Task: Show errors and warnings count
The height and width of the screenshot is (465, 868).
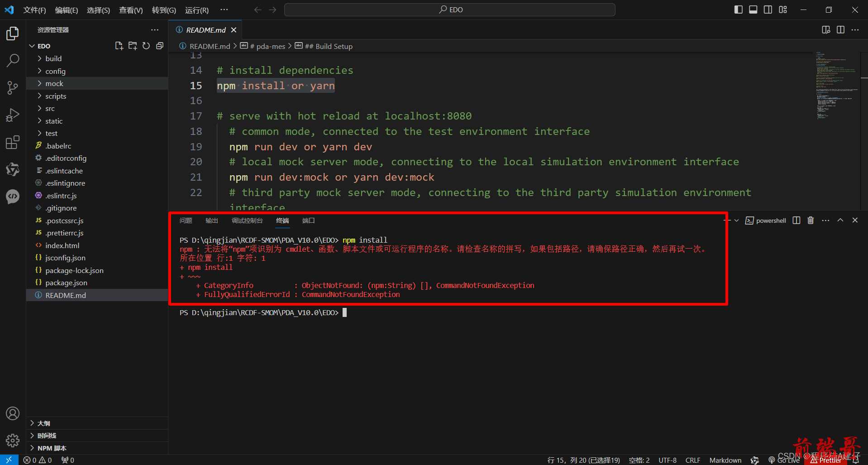Action: coord(38,460)
